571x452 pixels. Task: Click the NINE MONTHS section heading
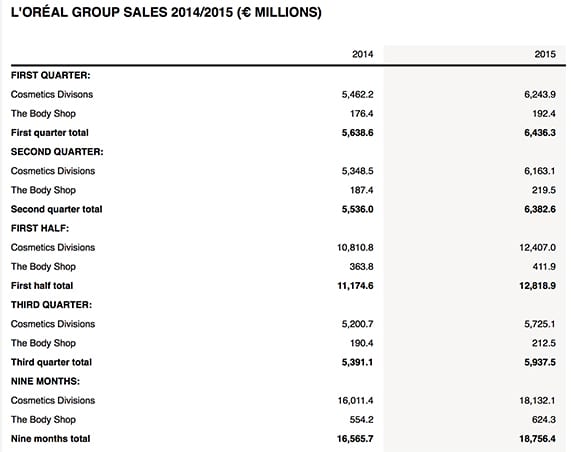click(x=46, y=381)
